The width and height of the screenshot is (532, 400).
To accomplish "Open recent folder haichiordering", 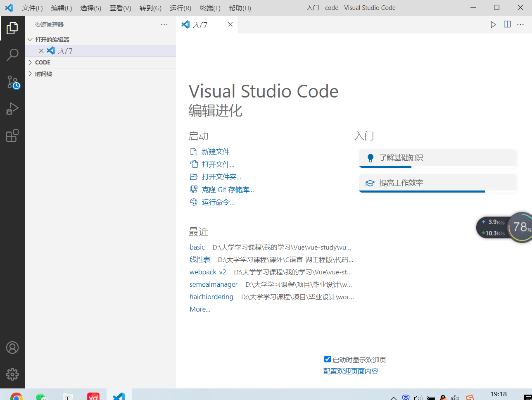I will (211, 297).
